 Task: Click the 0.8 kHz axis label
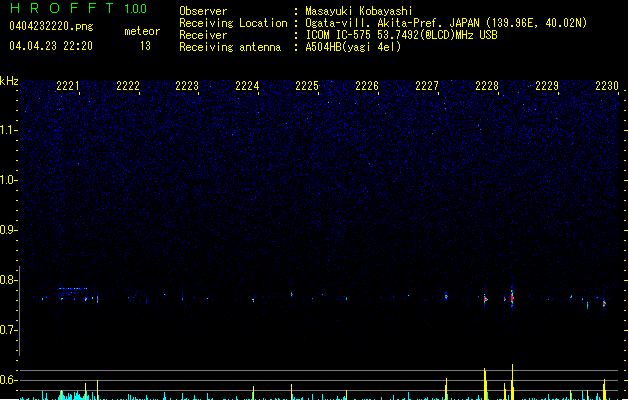(8, 280)
